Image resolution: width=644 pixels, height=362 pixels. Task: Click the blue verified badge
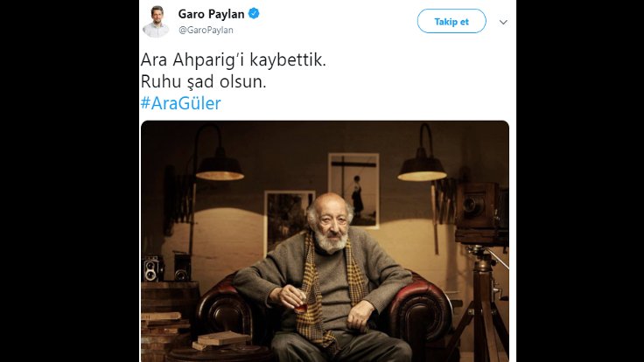click(254, 13)
